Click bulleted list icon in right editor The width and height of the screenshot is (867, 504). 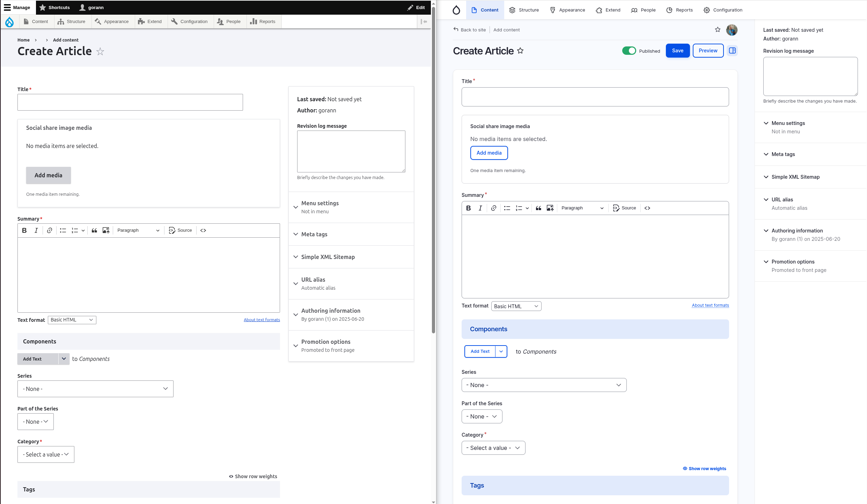click(x=507, y=208)
